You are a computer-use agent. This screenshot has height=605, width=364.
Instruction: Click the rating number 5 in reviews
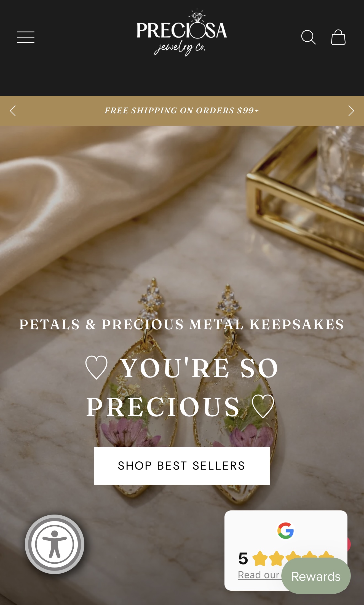pos(243,558)
